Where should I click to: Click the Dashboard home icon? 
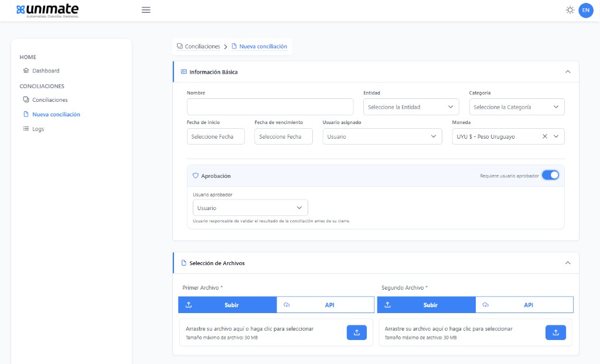tap(26, 70)
